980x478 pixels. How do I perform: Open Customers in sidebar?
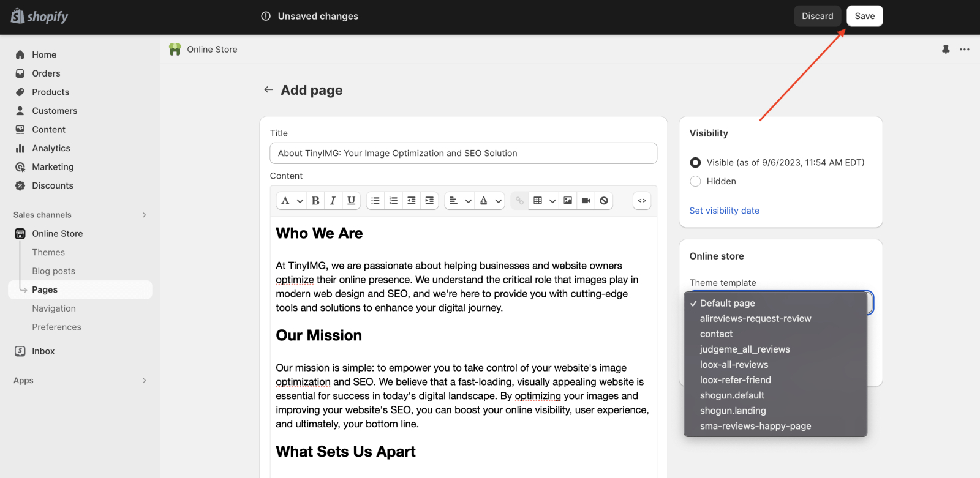tap(80, 111)
